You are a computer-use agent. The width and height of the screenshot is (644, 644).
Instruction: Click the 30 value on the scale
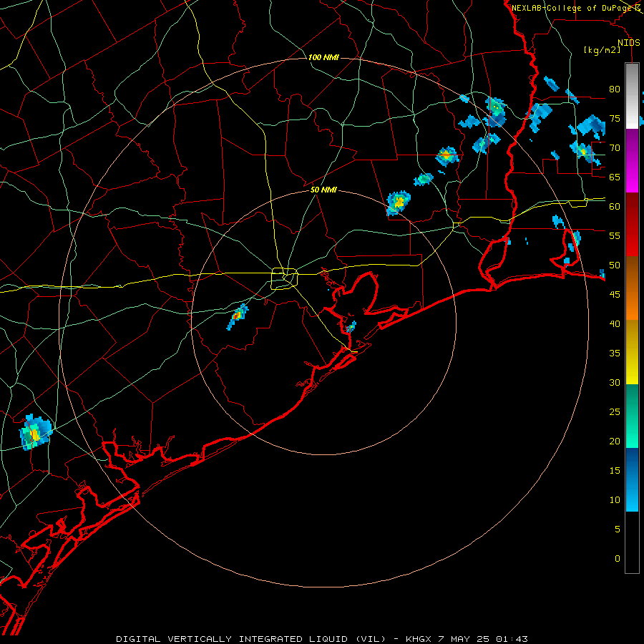point(615,383)
